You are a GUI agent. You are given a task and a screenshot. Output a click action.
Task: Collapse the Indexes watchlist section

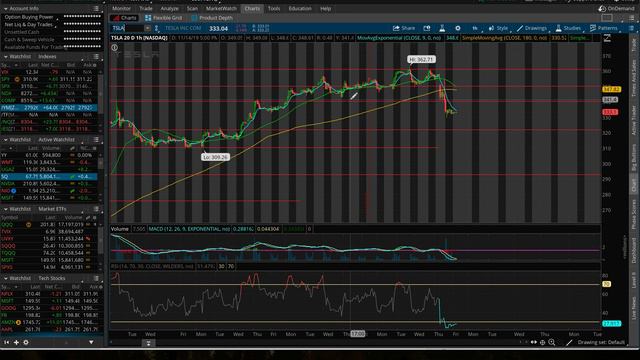[6, 57]
